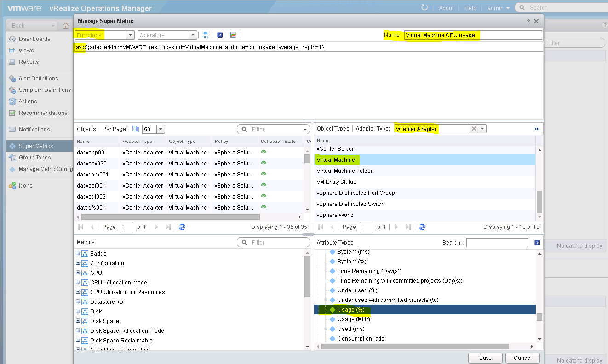Open Views in sidebar
Viewport: 608px width, 364px height.
26,51
